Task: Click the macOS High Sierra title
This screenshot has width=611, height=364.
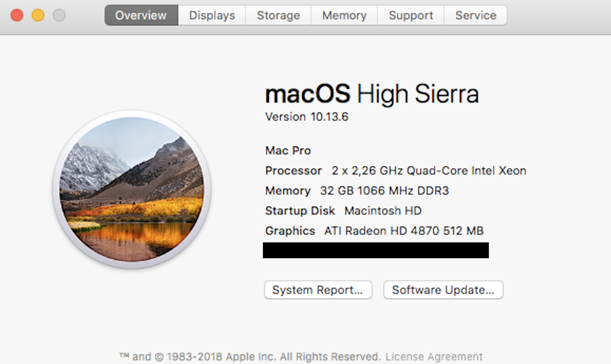Action: coord(372,94)
